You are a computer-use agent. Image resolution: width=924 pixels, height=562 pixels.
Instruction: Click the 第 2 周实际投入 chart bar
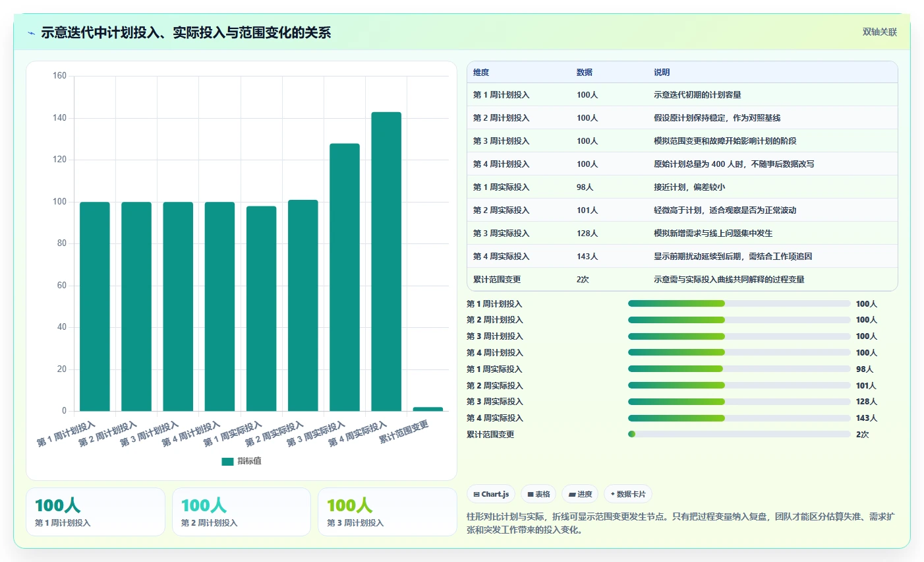pos(303,305)
